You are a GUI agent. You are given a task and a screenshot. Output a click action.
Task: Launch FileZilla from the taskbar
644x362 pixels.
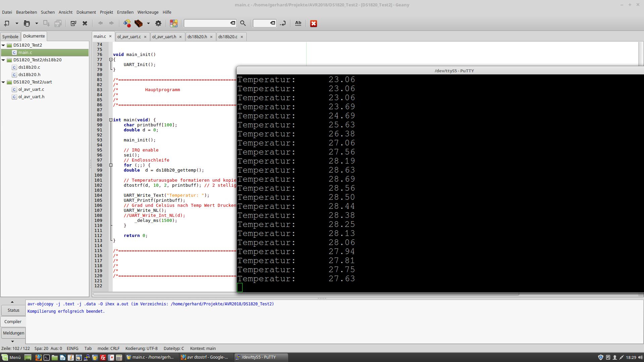point(103,358)
